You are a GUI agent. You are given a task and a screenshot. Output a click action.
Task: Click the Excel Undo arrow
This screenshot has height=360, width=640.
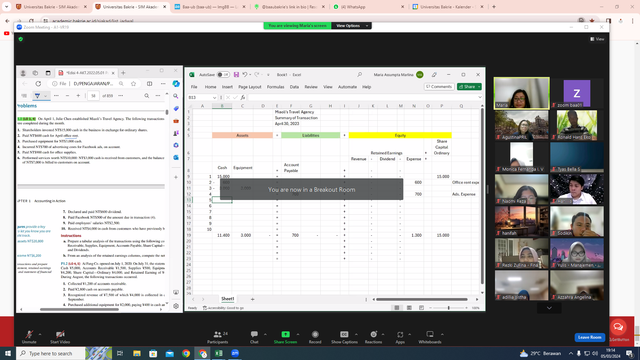[x=244, y=75]
